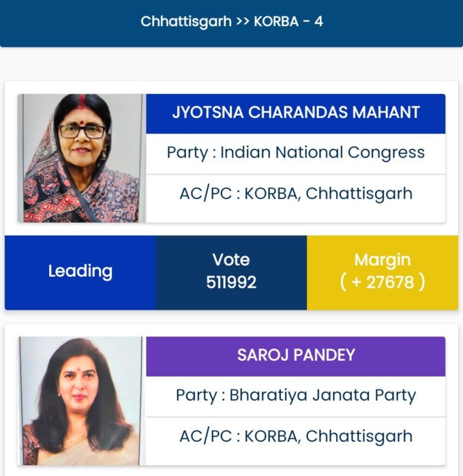Click KORBA constituency row under Congress candidate
This screenshot has width=463, height=476.
(x=296, y=193)
